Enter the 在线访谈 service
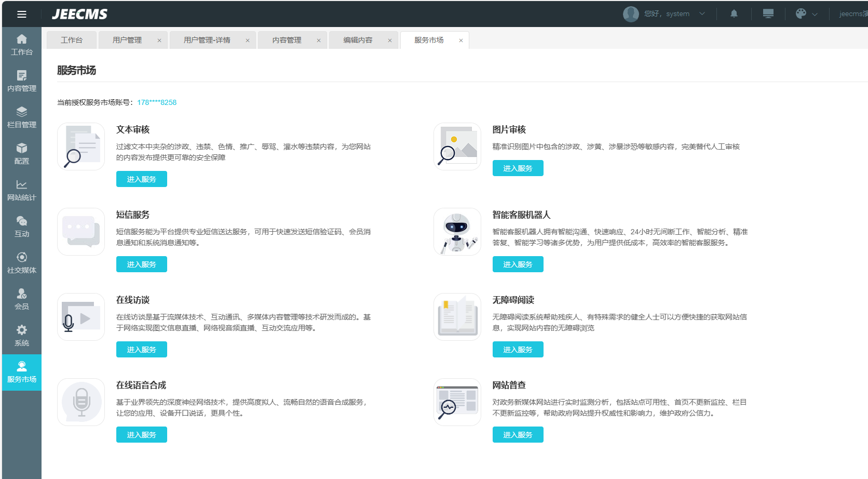The width and height of the screenshot is (868, 479). pos(142,350)
